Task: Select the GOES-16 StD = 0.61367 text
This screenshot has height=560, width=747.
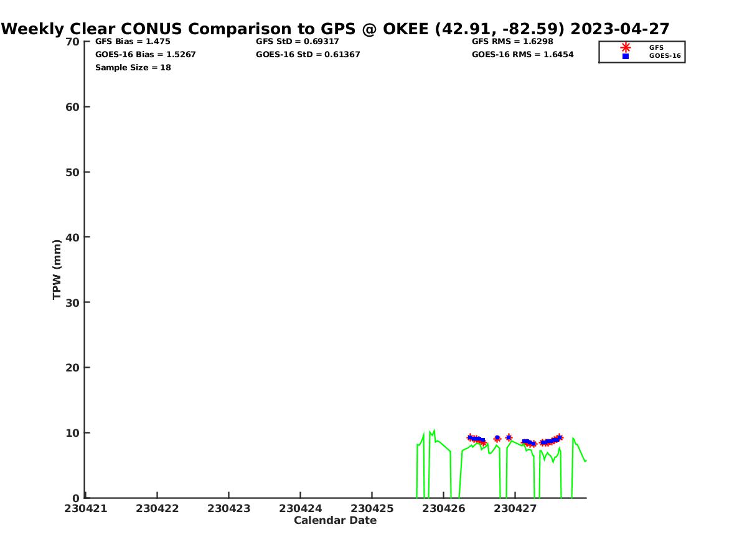Action: tap(308, 55)
